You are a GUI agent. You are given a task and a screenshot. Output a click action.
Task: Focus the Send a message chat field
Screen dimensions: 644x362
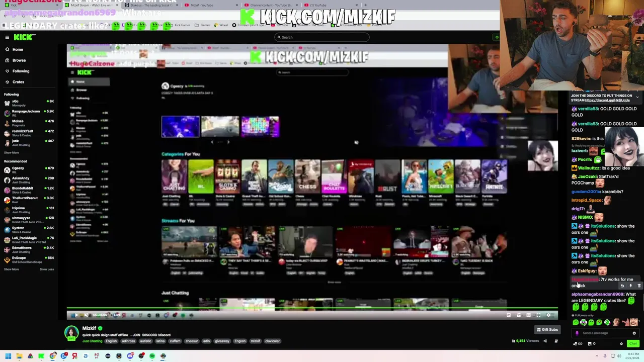coord(606,333)
